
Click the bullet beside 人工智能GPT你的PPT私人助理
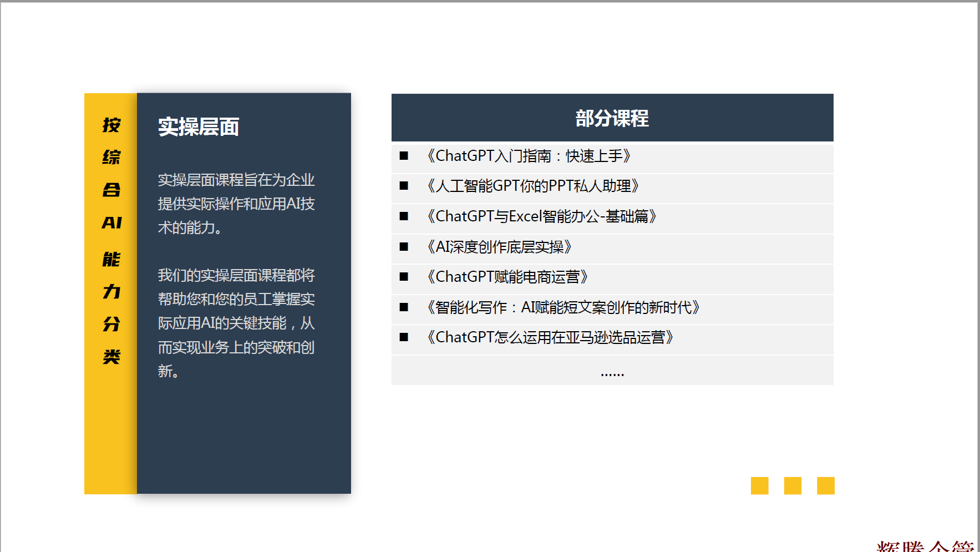click(x=404, y=186)
